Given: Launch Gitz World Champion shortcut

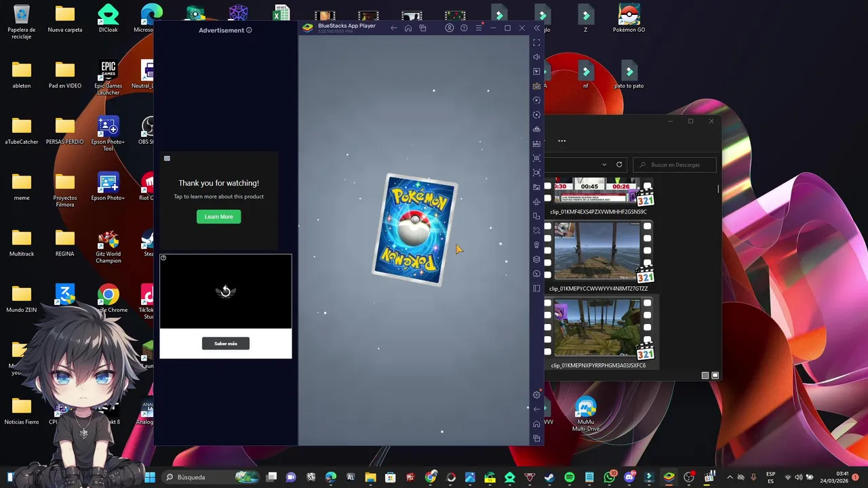Looking at the screenshot, I should coord(108,246).
